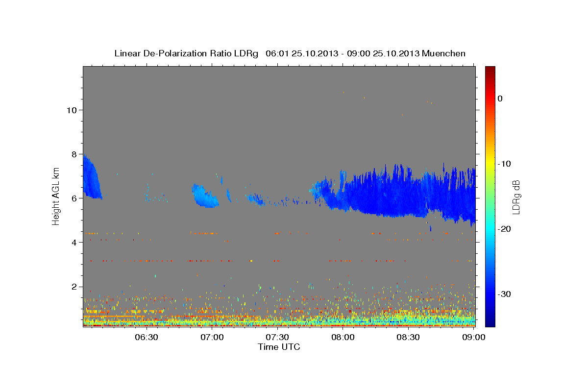Click the colorbar value 0

coord(500,98)
